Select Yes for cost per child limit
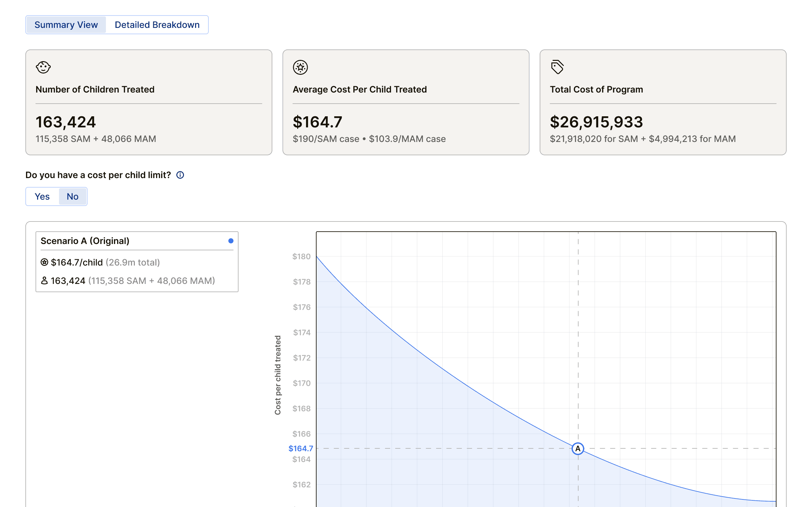812x507 pixels. point(42,196)
